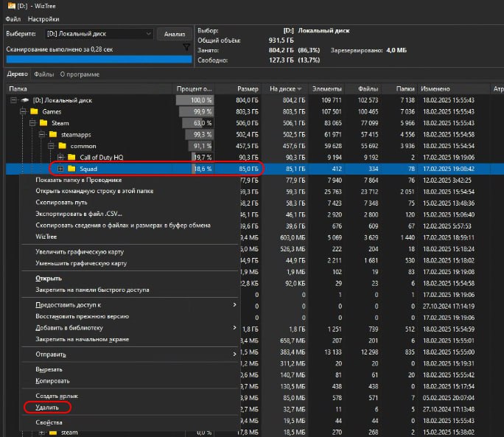
Task: Select the Squad folder name
Action: click(x=88, y=169)
